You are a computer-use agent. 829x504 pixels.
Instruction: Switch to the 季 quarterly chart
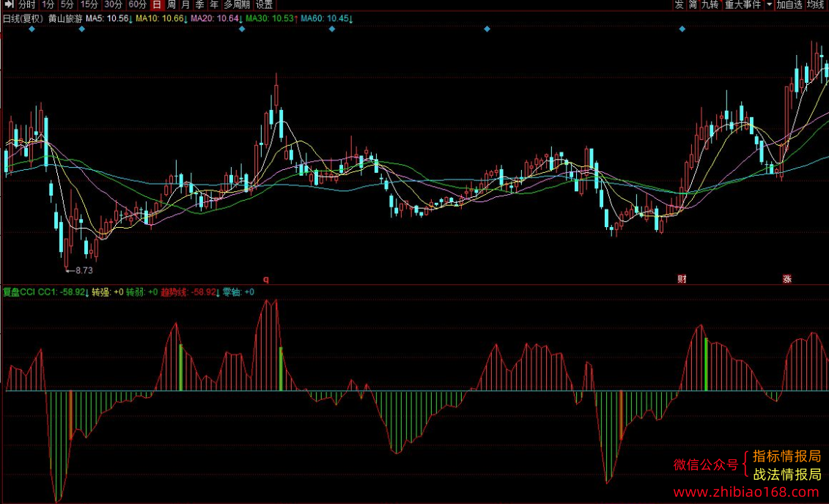coord(200,4)
